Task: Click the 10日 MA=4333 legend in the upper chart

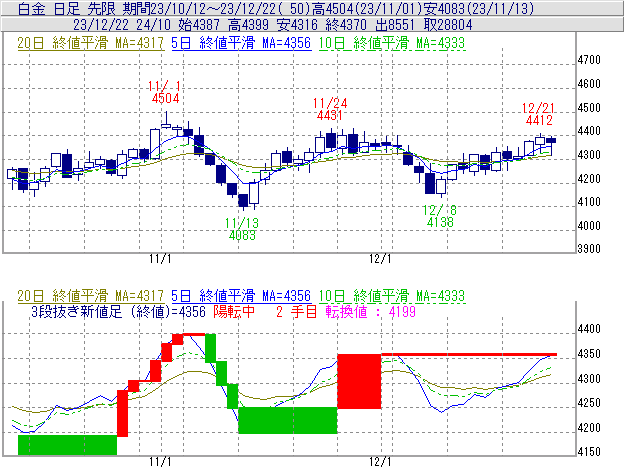Action: (392, 43)
